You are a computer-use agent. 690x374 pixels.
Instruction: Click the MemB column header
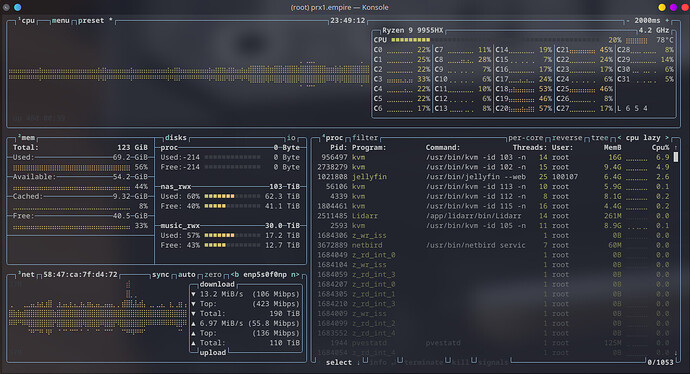pos(613,148)
